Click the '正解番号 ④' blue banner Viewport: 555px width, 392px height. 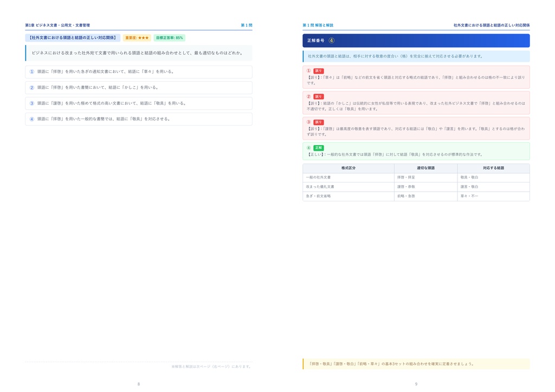tap(416, 41)
